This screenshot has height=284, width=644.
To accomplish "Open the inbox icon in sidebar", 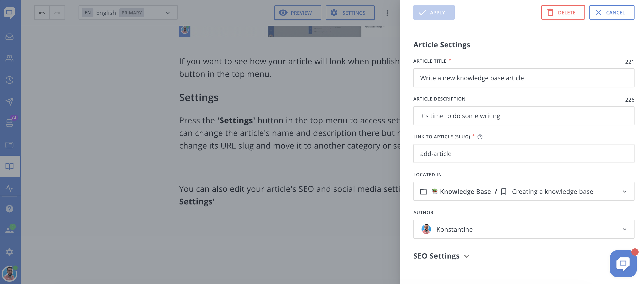I will pyautogui.click(x=9, y=37).
